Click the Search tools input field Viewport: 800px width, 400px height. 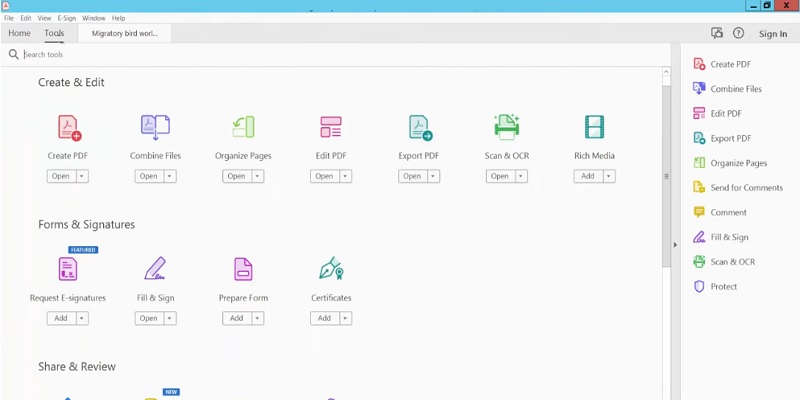337,55
